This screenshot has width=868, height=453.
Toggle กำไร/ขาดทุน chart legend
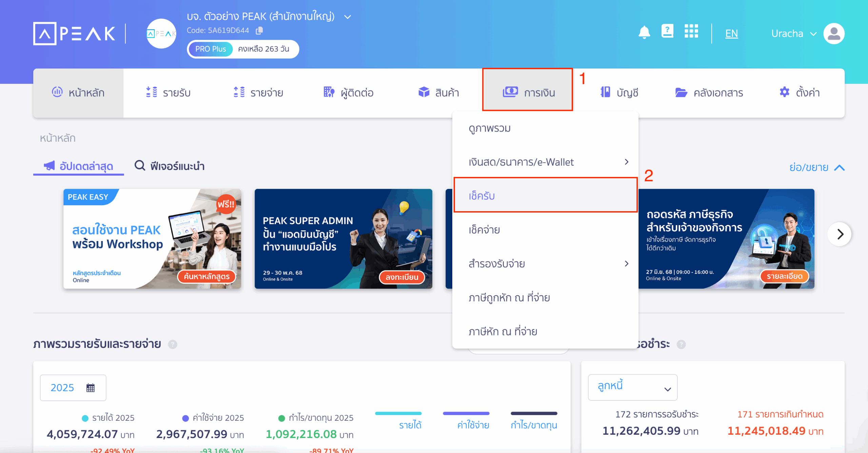[534, 421]
